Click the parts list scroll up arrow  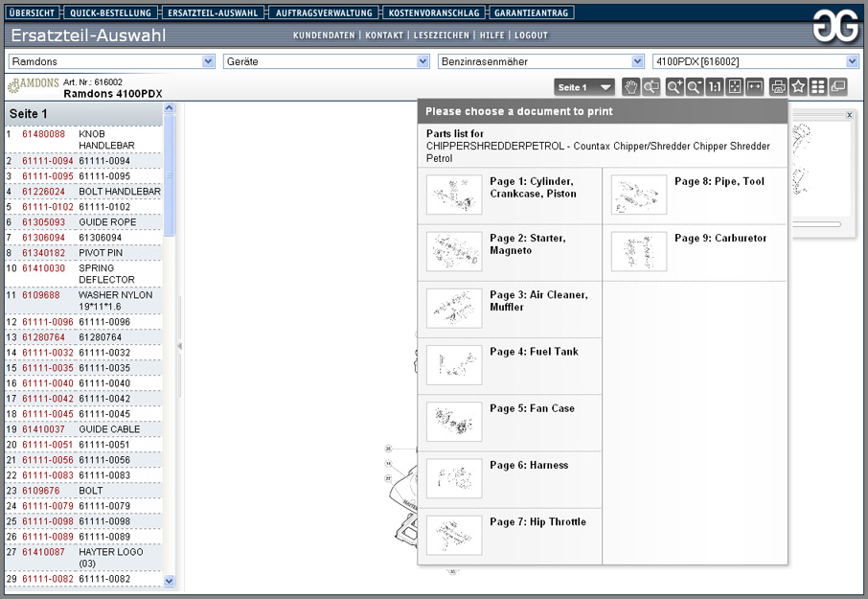coord(170,108)
